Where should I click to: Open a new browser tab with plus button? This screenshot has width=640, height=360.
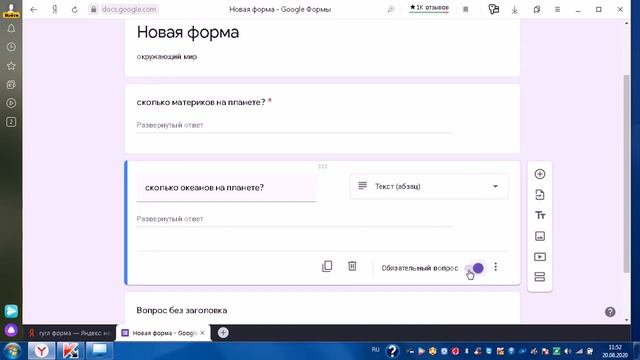pos(223,333)
